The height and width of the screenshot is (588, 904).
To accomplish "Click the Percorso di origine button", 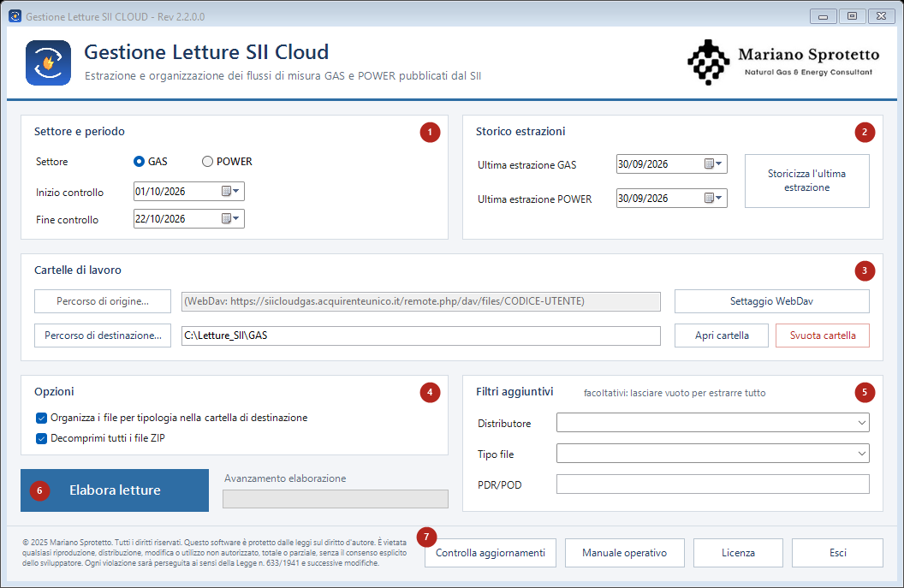I will point(103,301).
